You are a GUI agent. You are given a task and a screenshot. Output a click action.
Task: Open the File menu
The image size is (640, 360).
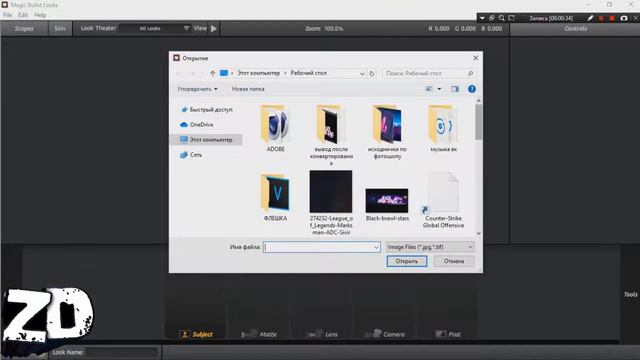[x=7, y=15]
